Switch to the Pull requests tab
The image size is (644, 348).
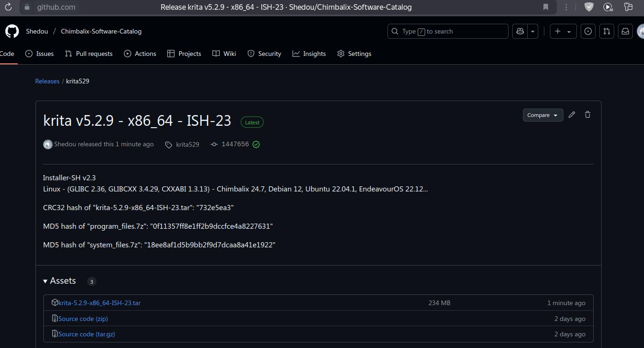point(89,54)
